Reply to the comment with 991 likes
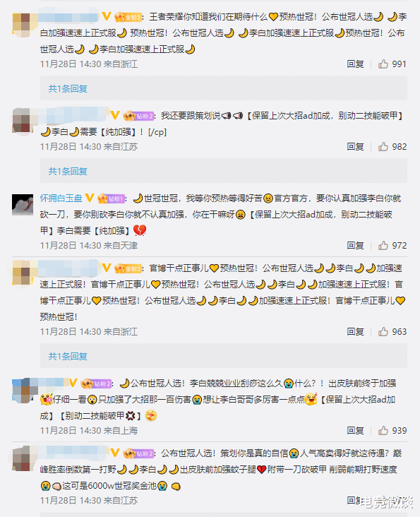The image size is (420, 517). [x=355, y=64]
